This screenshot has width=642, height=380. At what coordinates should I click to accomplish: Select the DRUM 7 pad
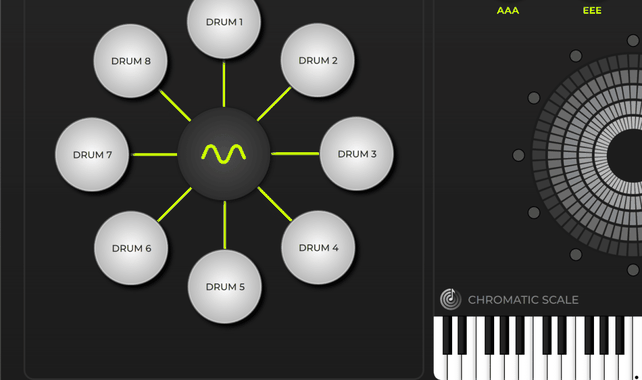(92, 154)
